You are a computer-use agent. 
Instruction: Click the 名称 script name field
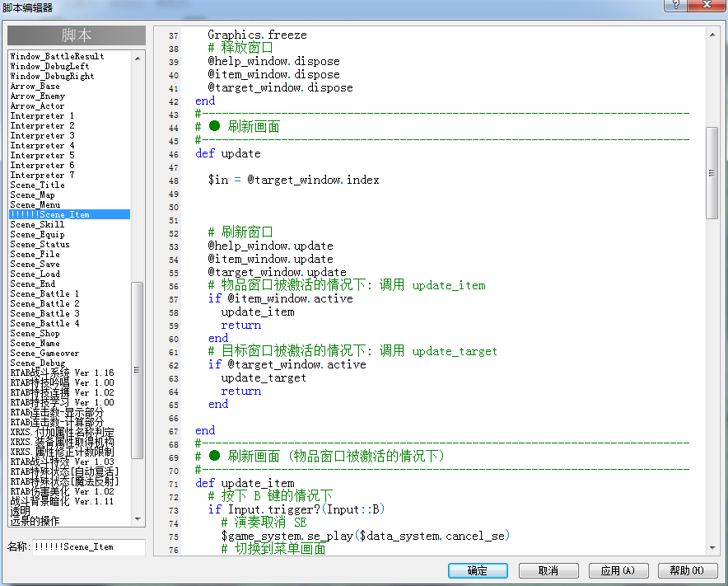[89, 547]
